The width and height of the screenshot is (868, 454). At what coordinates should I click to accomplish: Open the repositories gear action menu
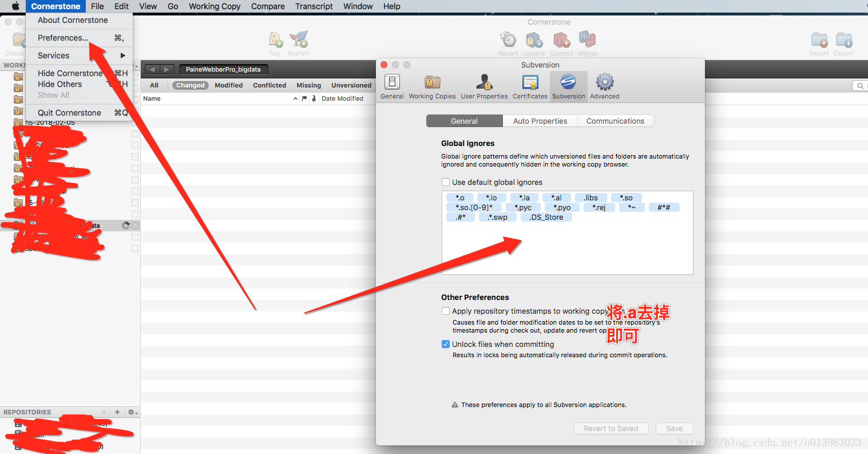click(132, 412)
